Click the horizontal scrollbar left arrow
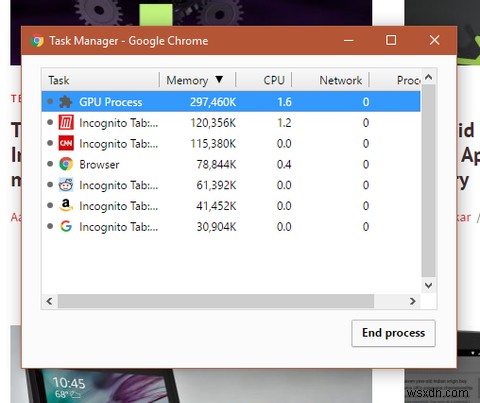Screen dimensions: 480x403 (50, 301)
